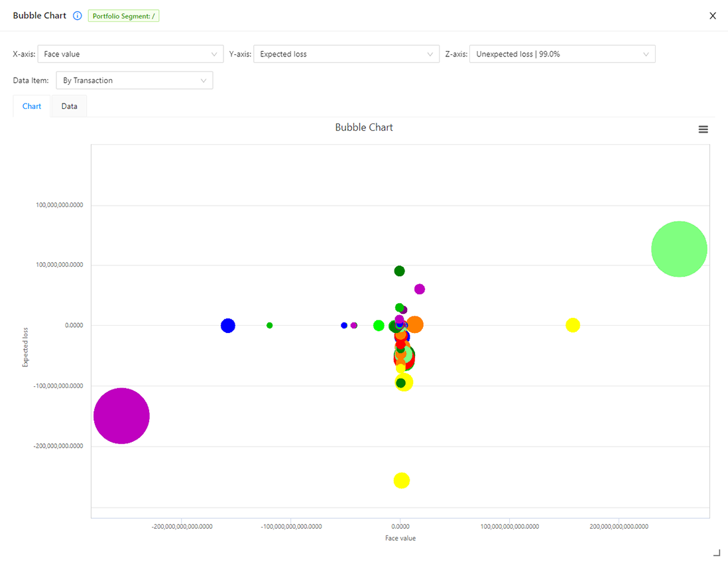Image resolution: width=728 pixels, height=564 pixels.
Task: Click the dark green bubble above center
Action: 399,271
